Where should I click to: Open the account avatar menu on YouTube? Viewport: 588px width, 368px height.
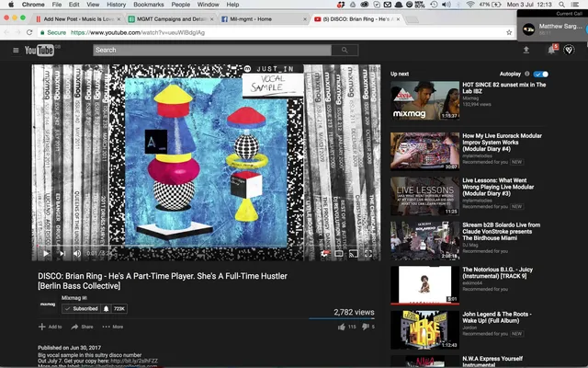point(569,50)
